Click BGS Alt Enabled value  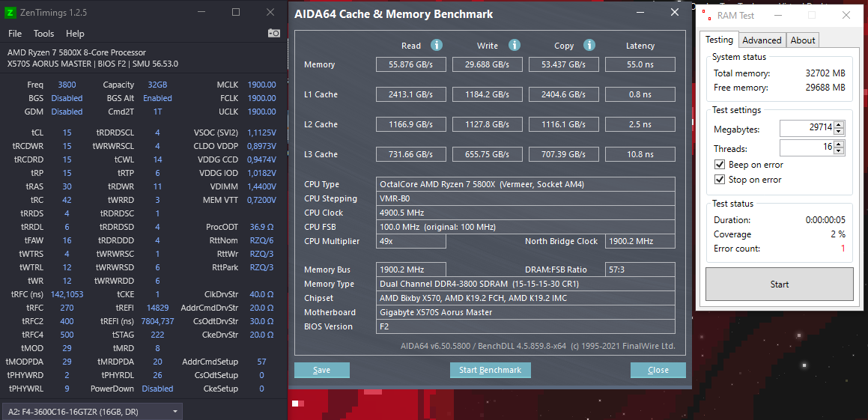pyautogui.click(x=157, y=98)
